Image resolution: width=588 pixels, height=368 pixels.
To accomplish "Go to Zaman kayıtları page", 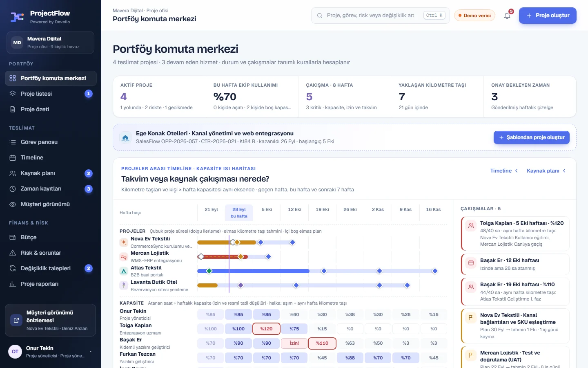I will click(51, 188).
